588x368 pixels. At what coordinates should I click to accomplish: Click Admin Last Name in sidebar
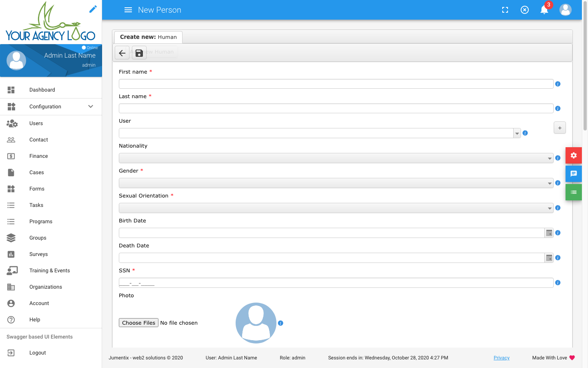pos(70,56)
